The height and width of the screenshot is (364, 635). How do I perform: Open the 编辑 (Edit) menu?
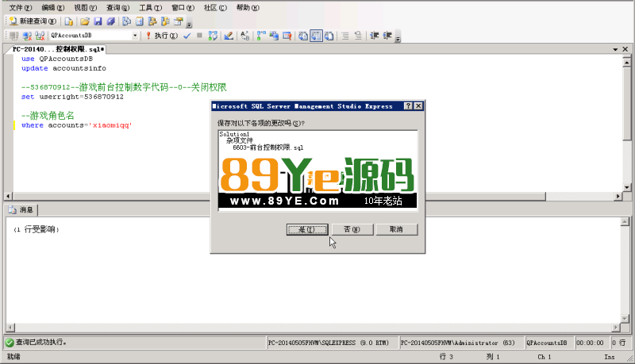(x=52, y=8)
